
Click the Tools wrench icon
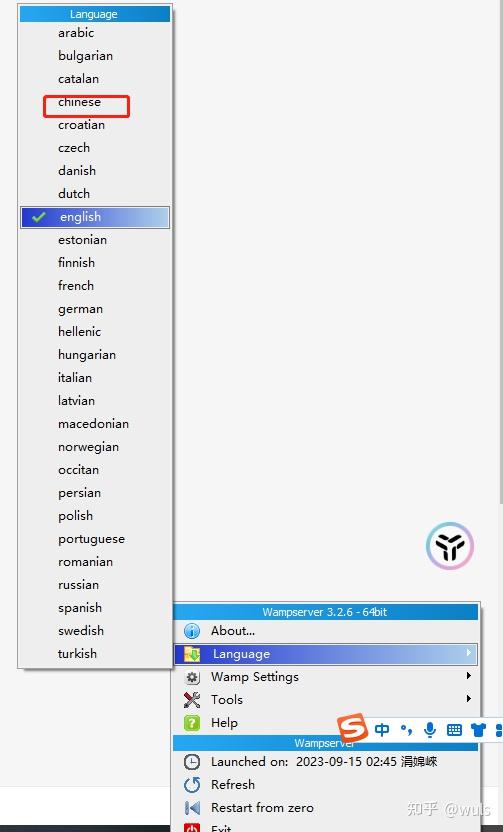pos(192,700)
